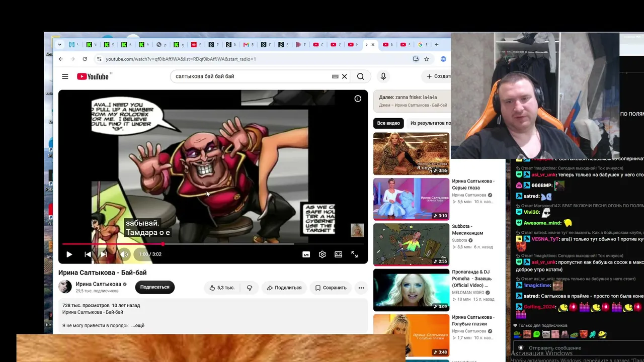This screenshot has height=362, width=644.
Task: Open the next-up zanna friske playlist panel
Action: click(412, 101)
